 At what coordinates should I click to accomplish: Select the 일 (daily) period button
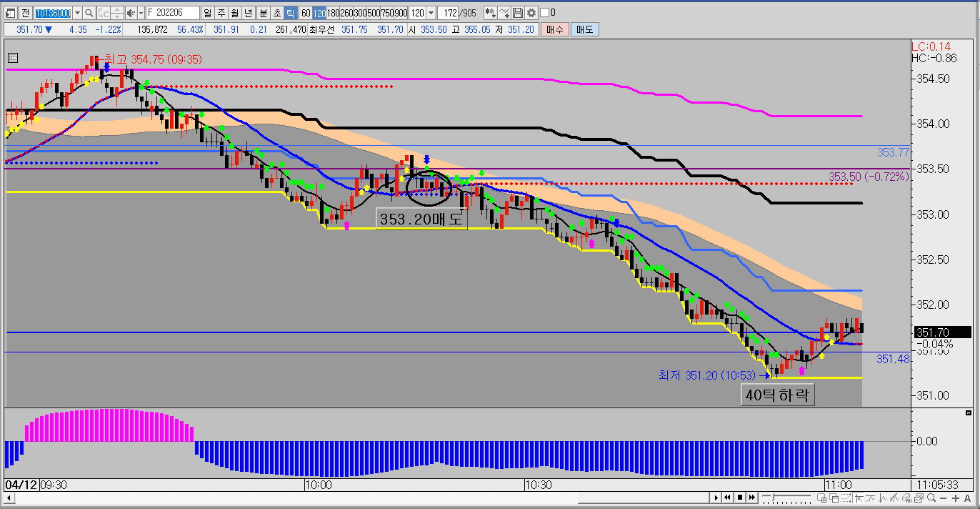click(x=207, y=13)
